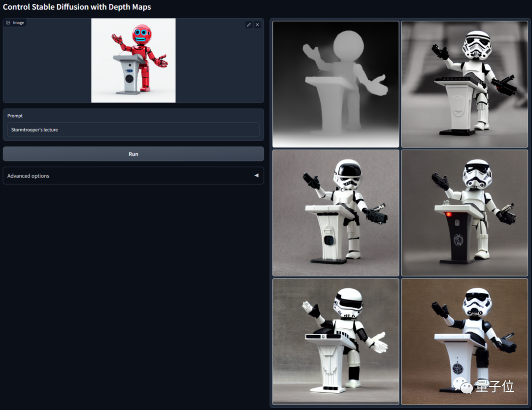Open stormtrooper result with open white hands
The height and width of the screenshot is (410, 532).
[336, 342]
